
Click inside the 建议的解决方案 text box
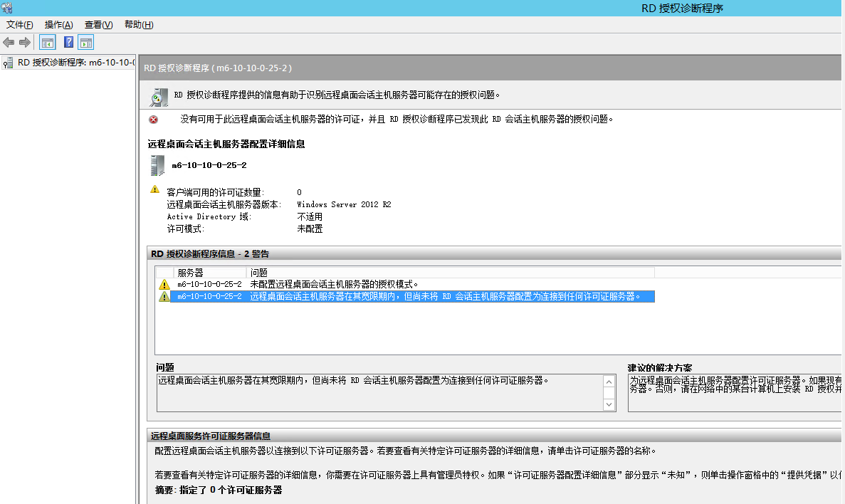click(735, 393)
